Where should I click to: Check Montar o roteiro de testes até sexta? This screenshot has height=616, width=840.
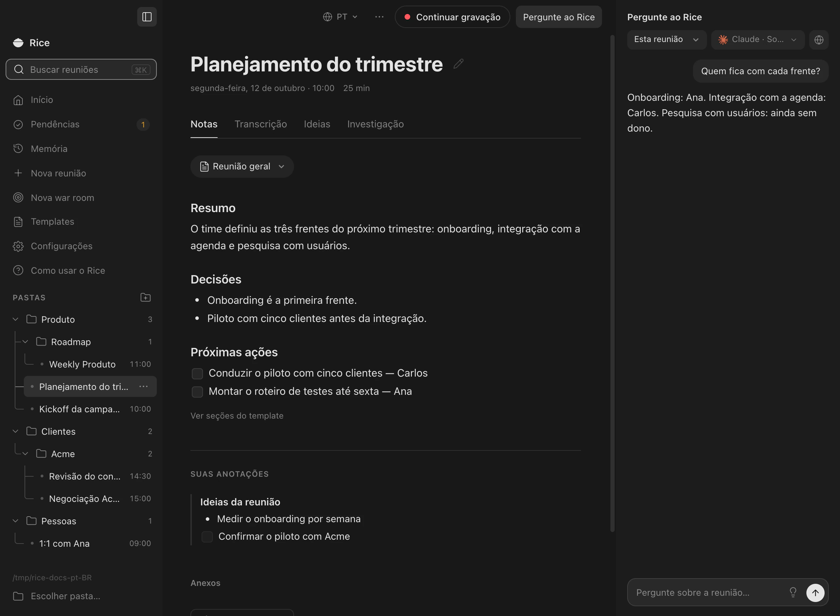pyautogui.click(x=197, y=392)
